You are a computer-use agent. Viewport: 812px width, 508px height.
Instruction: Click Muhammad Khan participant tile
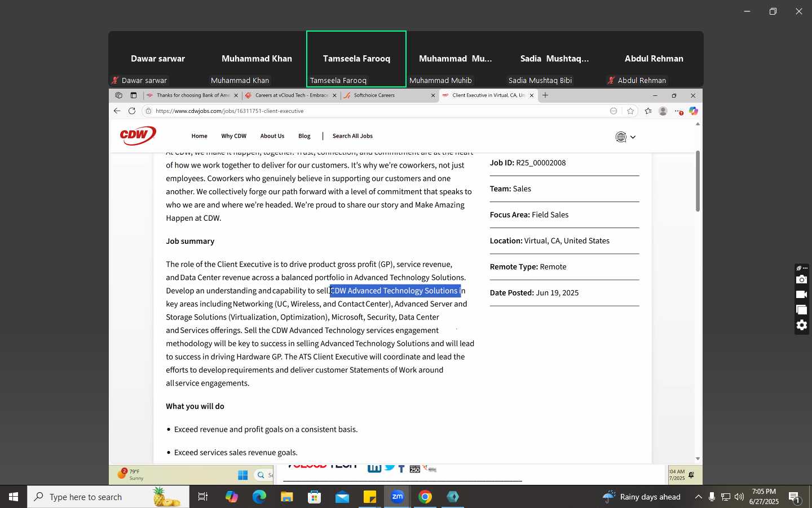coord(257,59)
